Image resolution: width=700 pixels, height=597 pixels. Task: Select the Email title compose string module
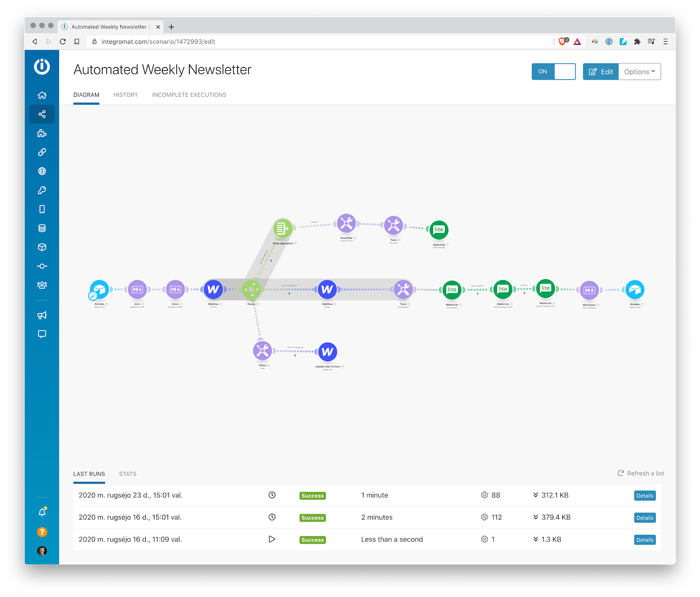click(x=346, y=223)
